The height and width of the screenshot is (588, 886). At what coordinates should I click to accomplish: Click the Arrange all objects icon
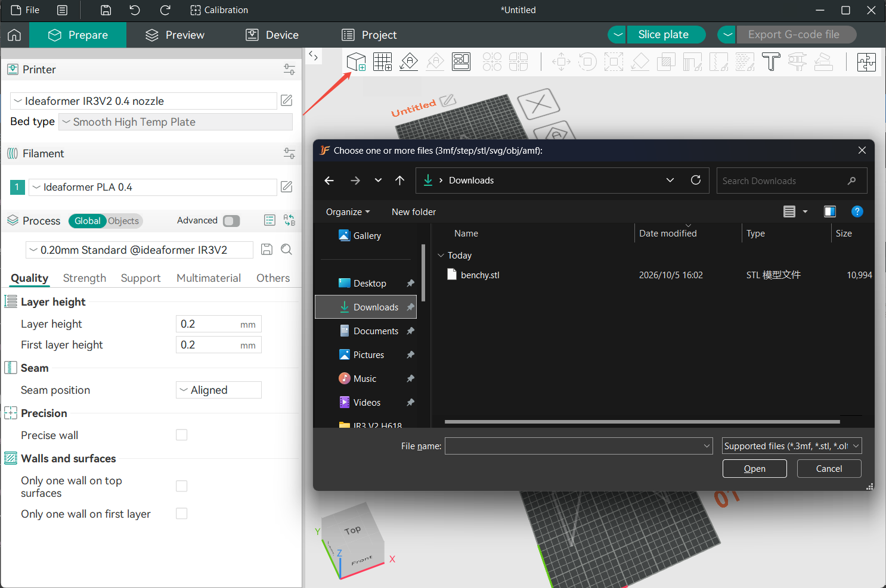tap(461, 61)
